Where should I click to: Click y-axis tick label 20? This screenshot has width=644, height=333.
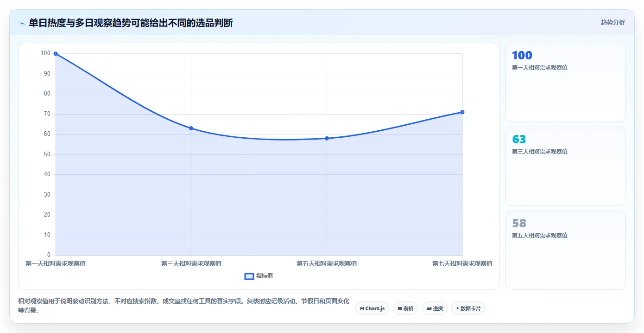pos(47,215)
